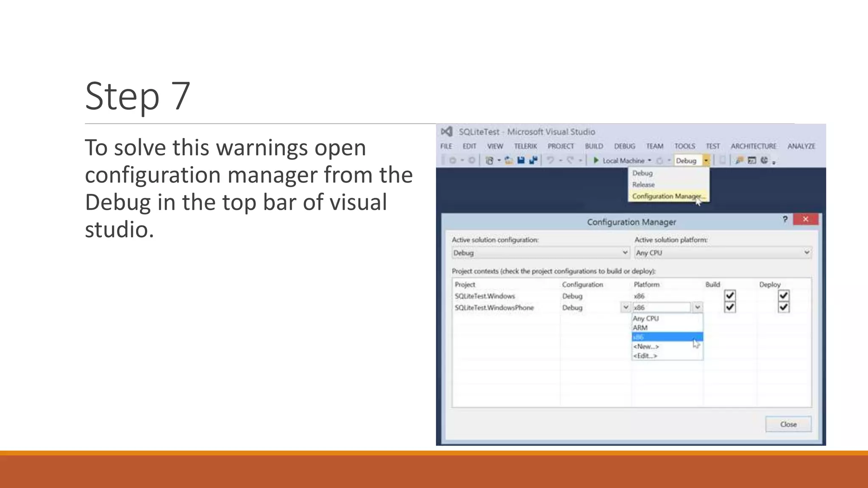Close the Configuration Manager dialog with X
Screen dimensions: 868x488
806,219
